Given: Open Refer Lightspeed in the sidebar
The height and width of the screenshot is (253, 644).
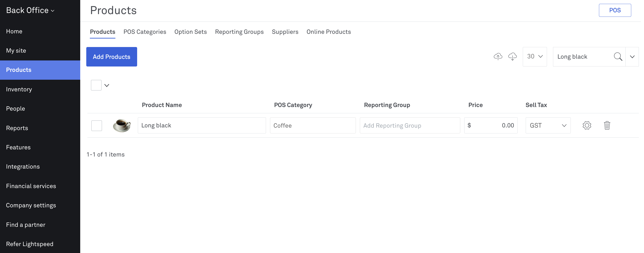Looking at the screenshot, I should 40,244.
